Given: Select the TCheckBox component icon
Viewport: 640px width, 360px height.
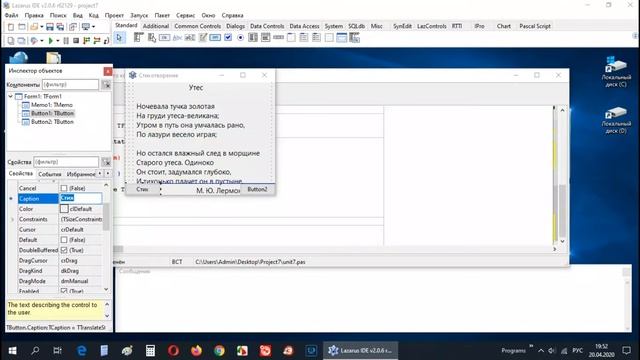Looking at the screenshot, I should tap(228, 38).
